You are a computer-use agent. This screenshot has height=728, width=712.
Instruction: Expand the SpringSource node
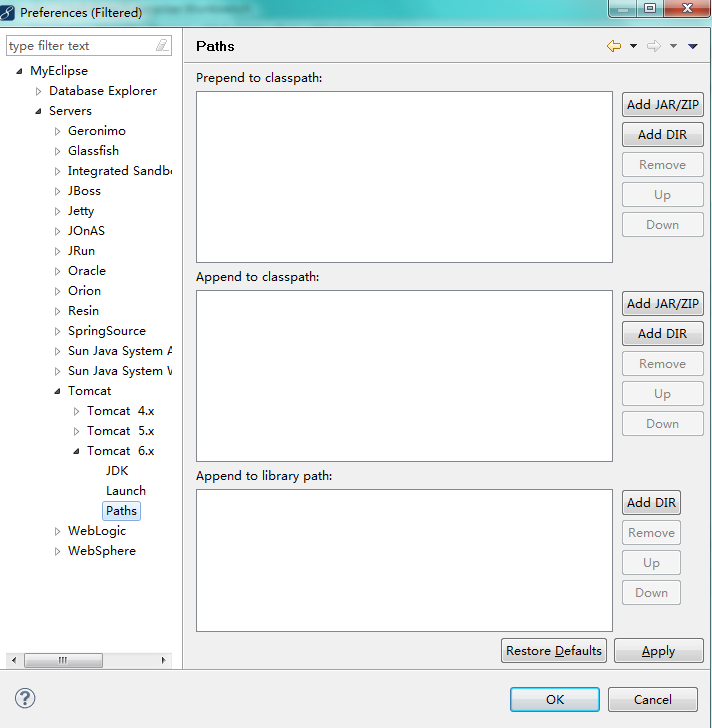coord(57,331)
